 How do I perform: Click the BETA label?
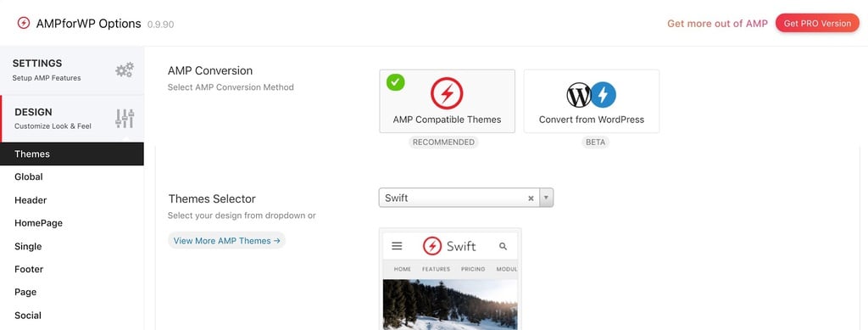tap(595, 143)
